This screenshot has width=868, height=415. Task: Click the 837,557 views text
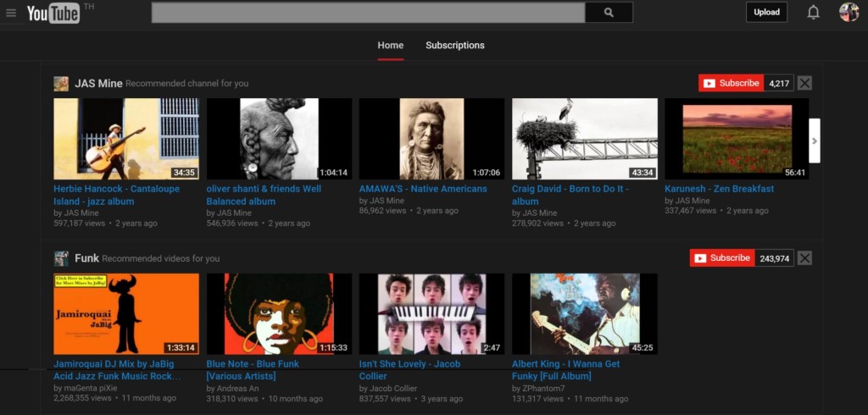(x=385, y=398)
